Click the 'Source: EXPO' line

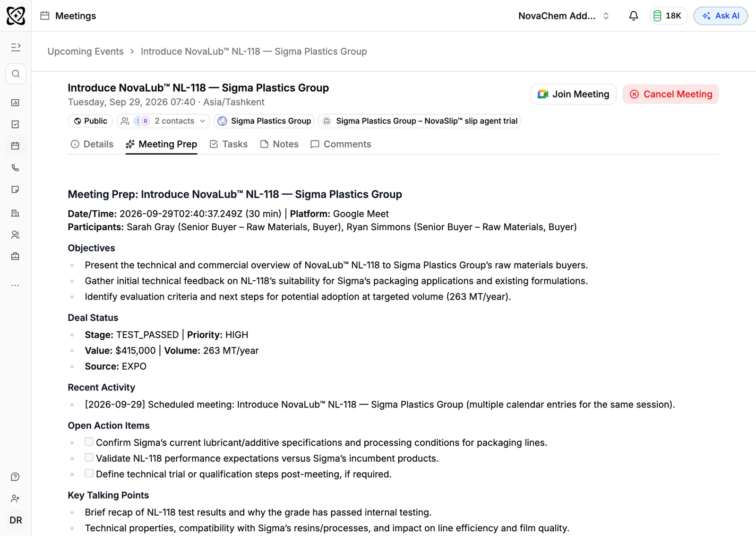(x=116, y=366)
